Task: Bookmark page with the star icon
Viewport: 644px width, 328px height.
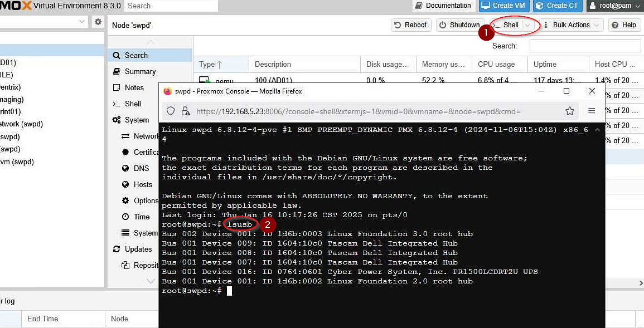Action: (570, 111)
